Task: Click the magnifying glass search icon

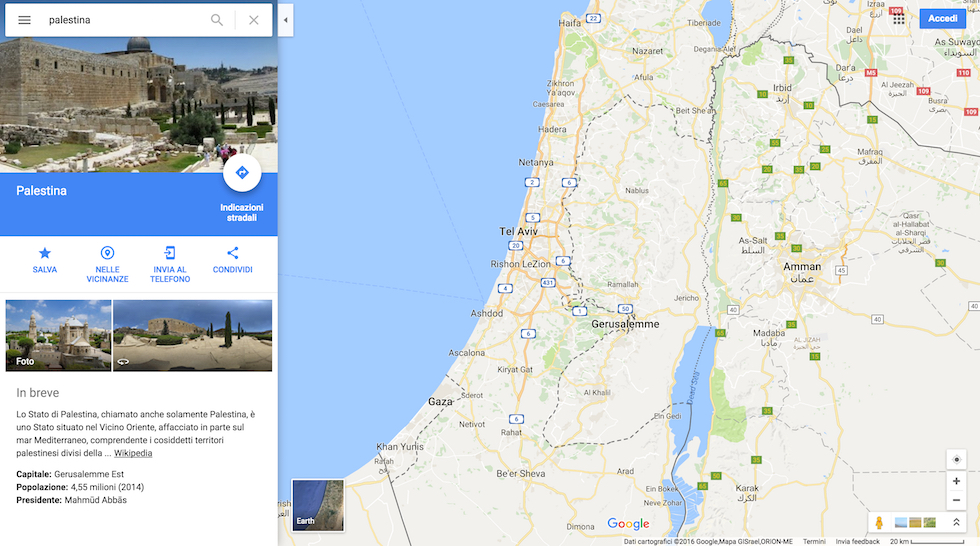Action: (x=217, y=20)
